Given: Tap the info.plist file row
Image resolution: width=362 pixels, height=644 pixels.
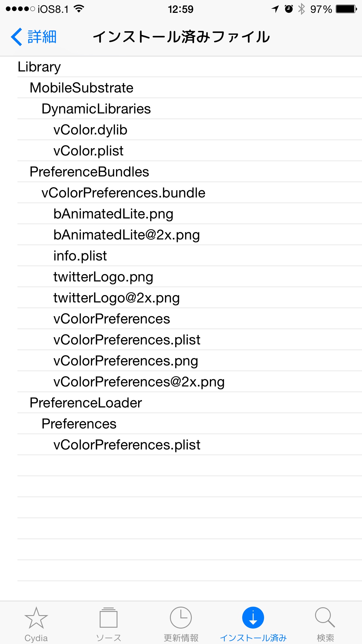Looking at the screenshot, I should click(190, 256).
